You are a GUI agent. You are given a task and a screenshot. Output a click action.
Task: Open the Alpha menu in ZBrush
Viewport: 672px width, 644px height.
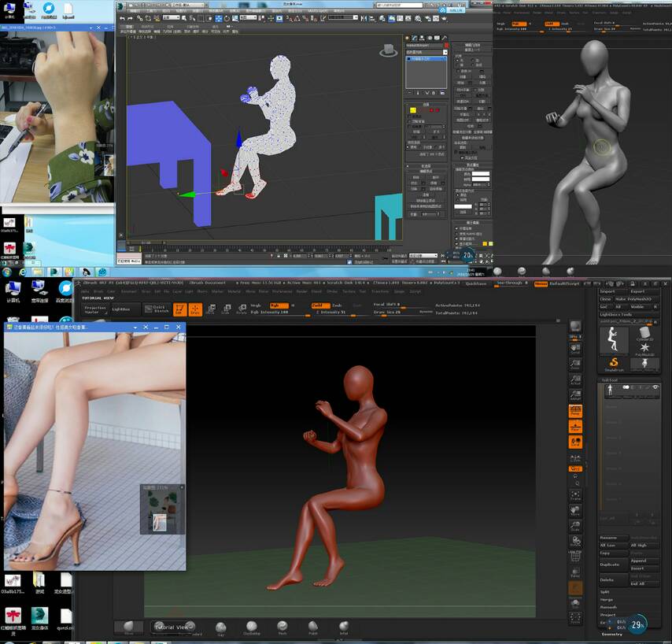[x=85, y=291]
